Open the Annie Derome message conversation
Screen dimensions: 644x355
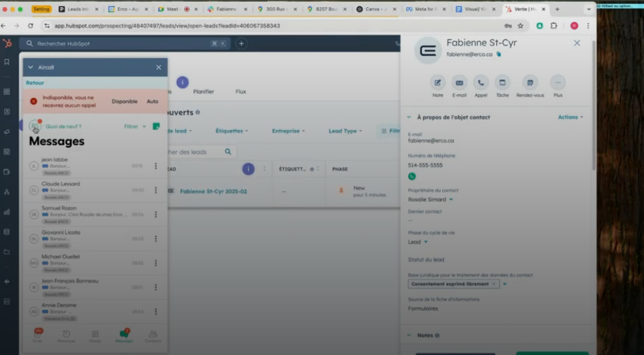point(95,312)
